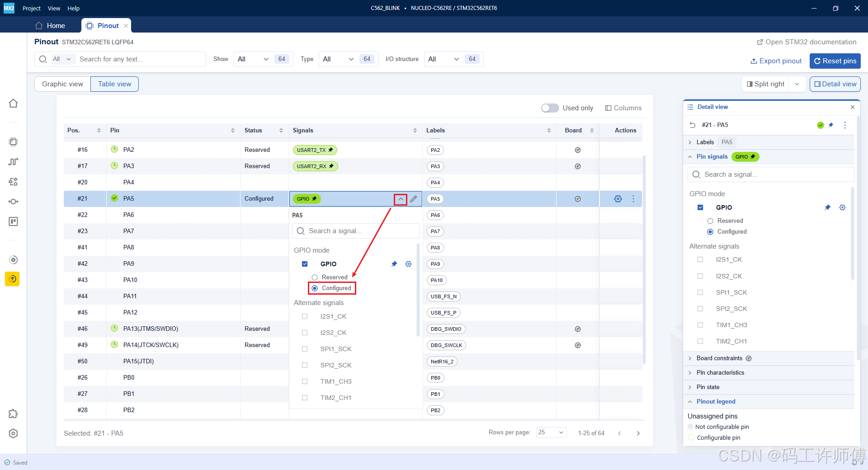The width and height of the screenshot is (868, 470).
Task: Open the Split right options arrow
Action: tap(797, 84)
